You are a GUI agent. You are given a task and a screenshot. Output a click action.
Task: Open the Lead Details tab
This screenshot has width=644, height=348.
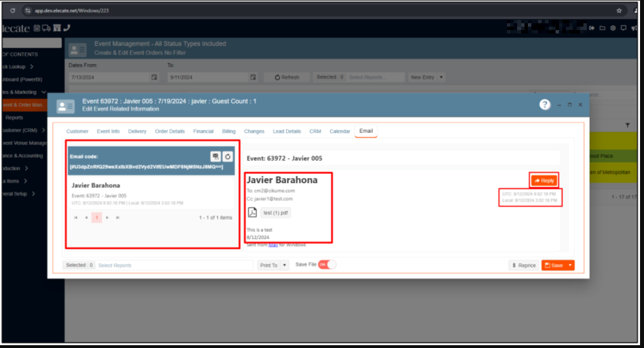(287, 131)
